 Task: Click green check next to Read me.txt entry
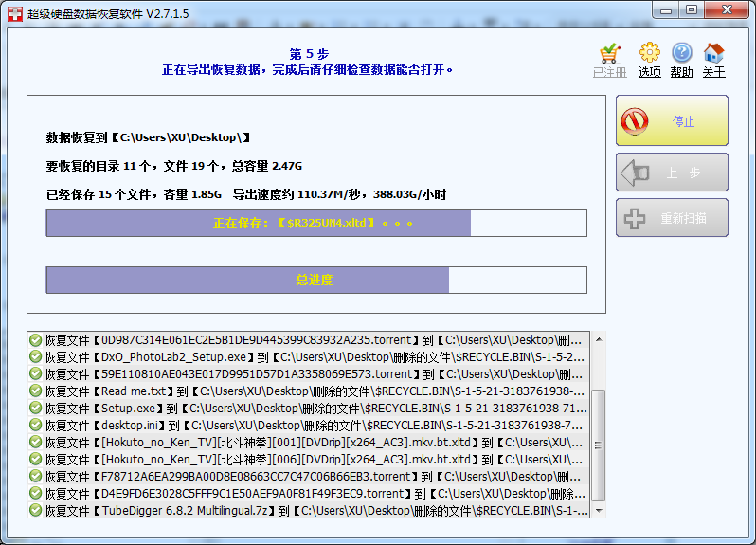click(35, 391)
